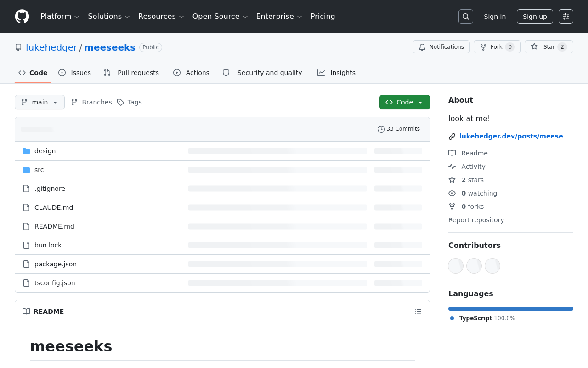Select the README tab heading
588x368 pixels.
click(43, 311)
